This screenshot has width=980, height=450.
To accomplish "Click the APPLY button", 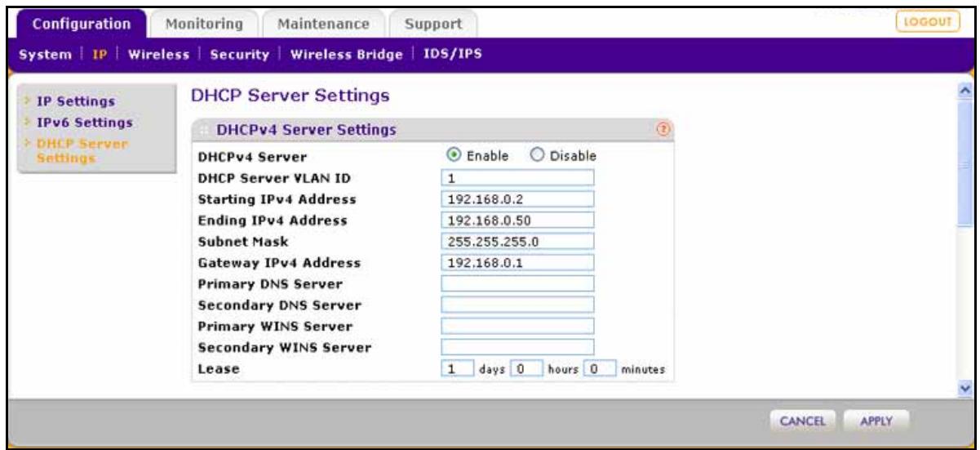I will (876, 421).
